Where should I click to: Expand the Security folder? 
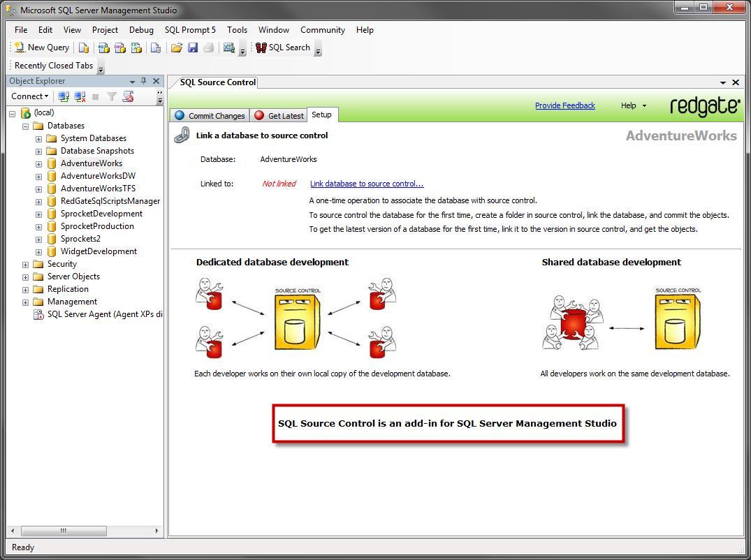point(26,263)
